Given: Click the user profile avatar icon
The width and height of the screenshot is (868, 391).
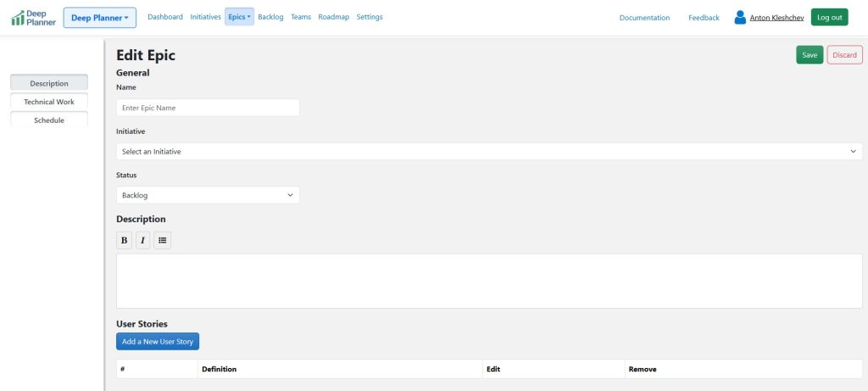Looking at the screenshot, I should 740,17.
